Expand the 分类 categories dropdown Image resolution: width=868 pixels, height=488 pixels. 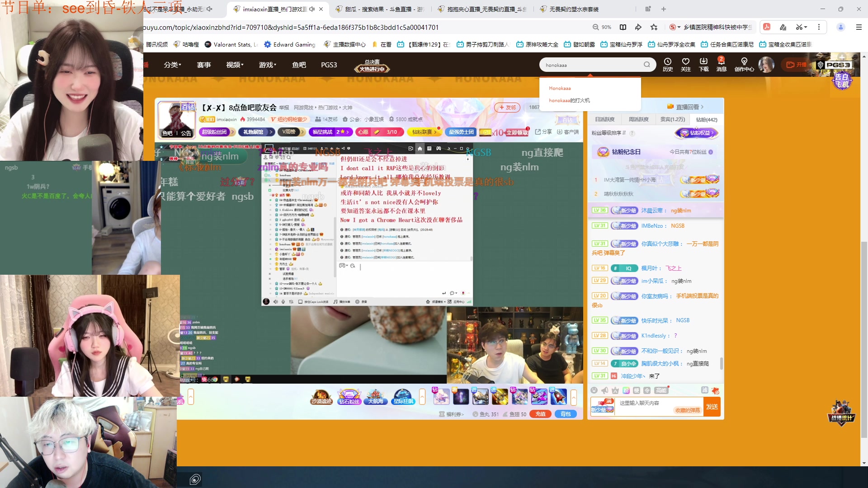172,65
